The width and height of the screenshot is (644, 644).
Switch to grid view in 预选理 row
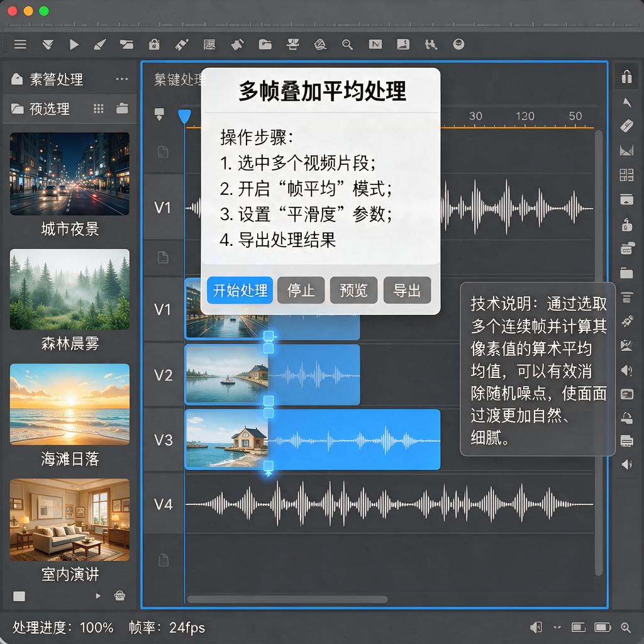pos(99,109)
